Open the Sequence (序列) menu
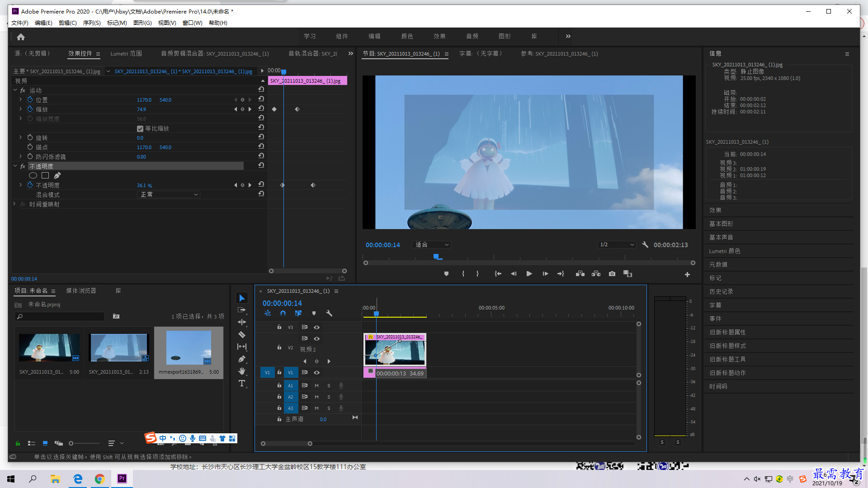 point(92,23)
